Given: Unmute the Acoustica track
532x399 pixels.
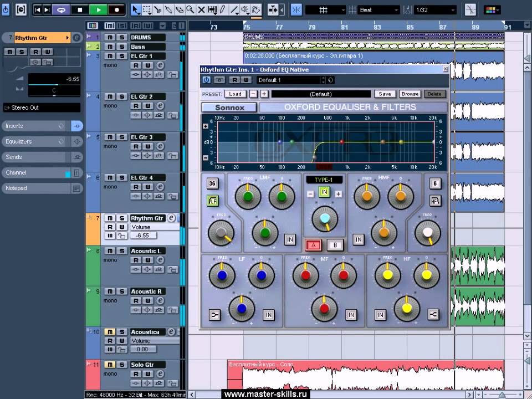Looking at the screenshot, I should coord(110,332).
